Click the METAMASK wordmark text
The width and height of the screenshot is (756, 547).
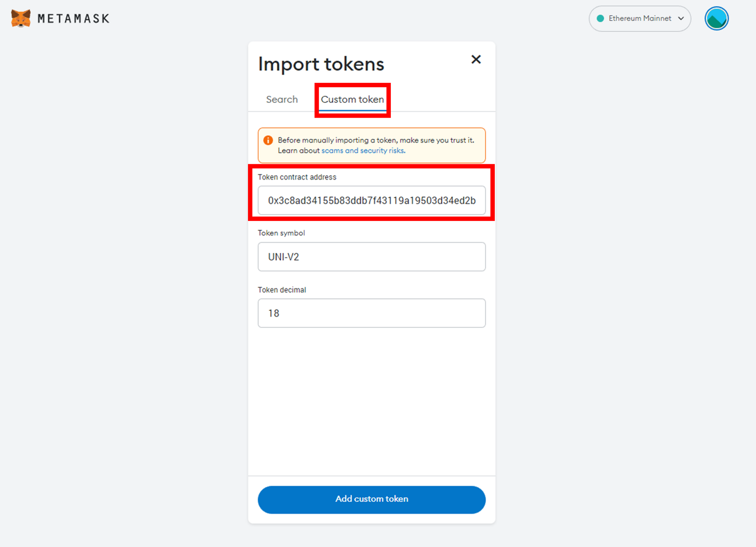[x=73, y=19]
